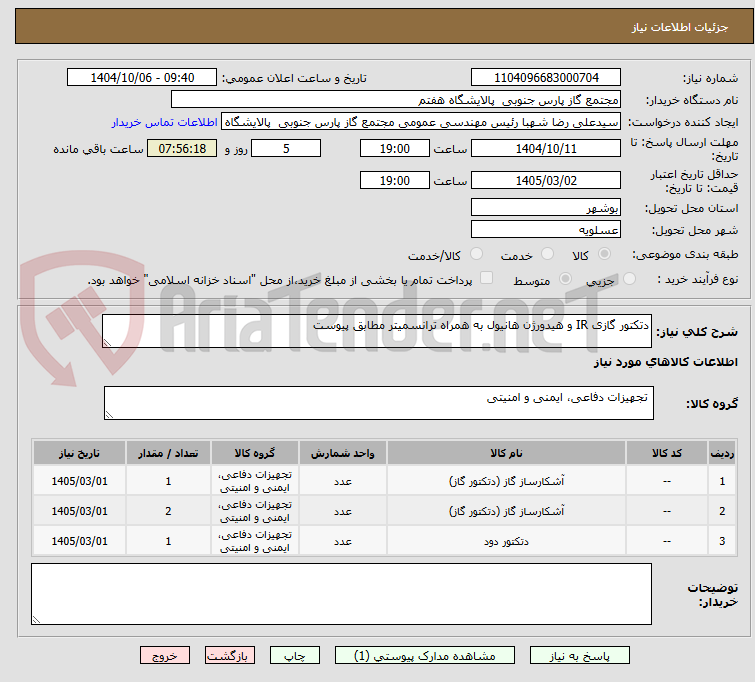Select the 'خدمت' radio button

[547, 253]
